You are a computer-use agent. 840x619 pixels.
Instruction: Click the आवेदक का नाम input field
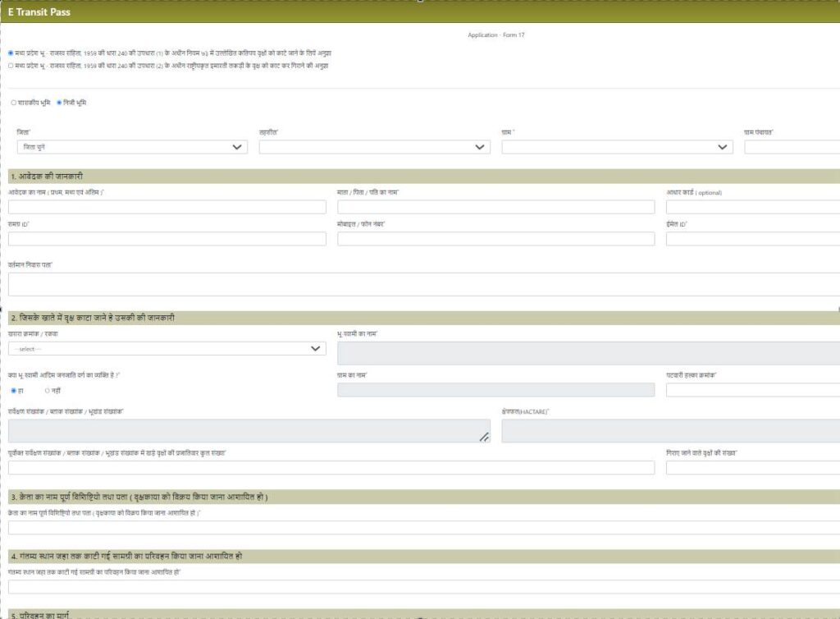click(x=167, y=207)
